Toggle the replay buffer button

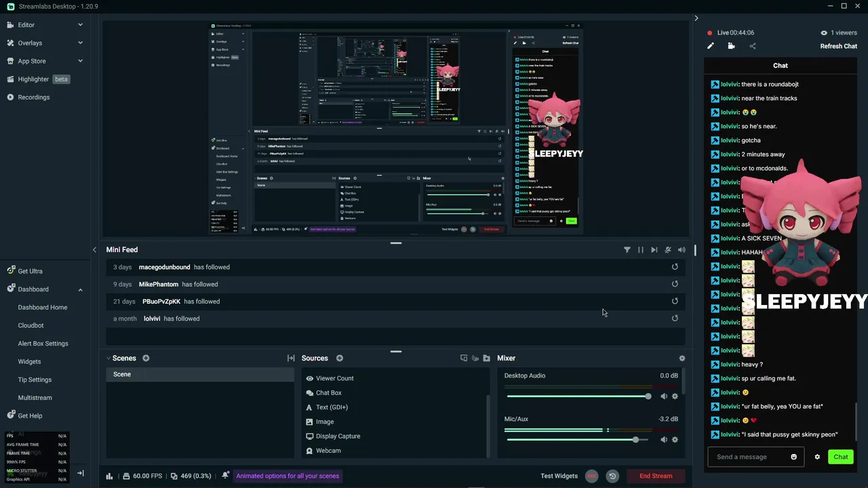tap(612, 476)
